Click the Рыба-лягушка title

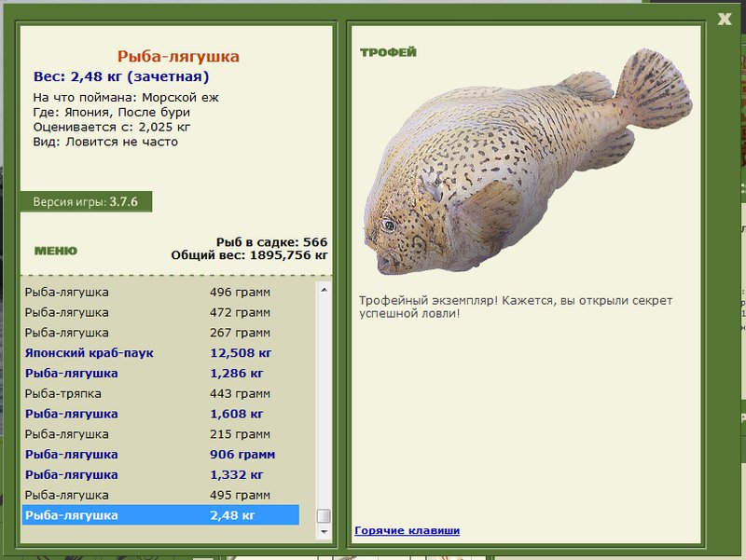(178, 57)
